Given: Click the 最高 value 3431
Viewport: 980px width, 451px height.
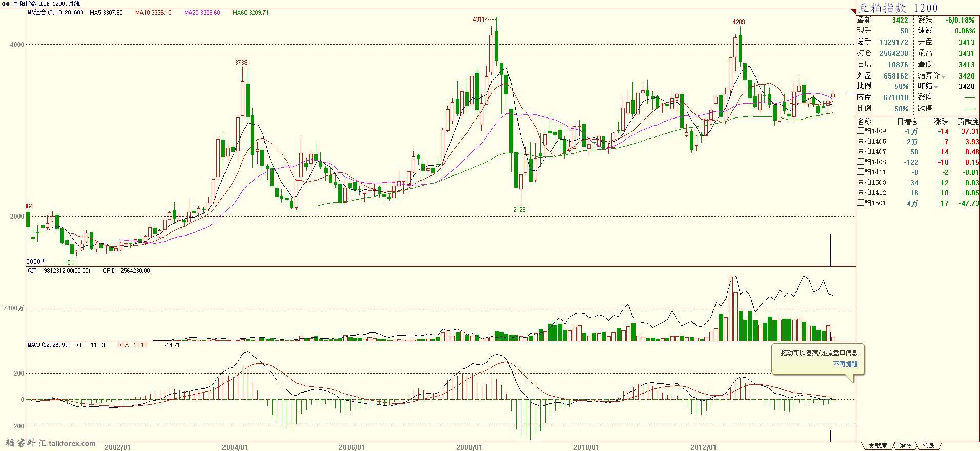Looking at the screenshot, I should click(967, 53).
